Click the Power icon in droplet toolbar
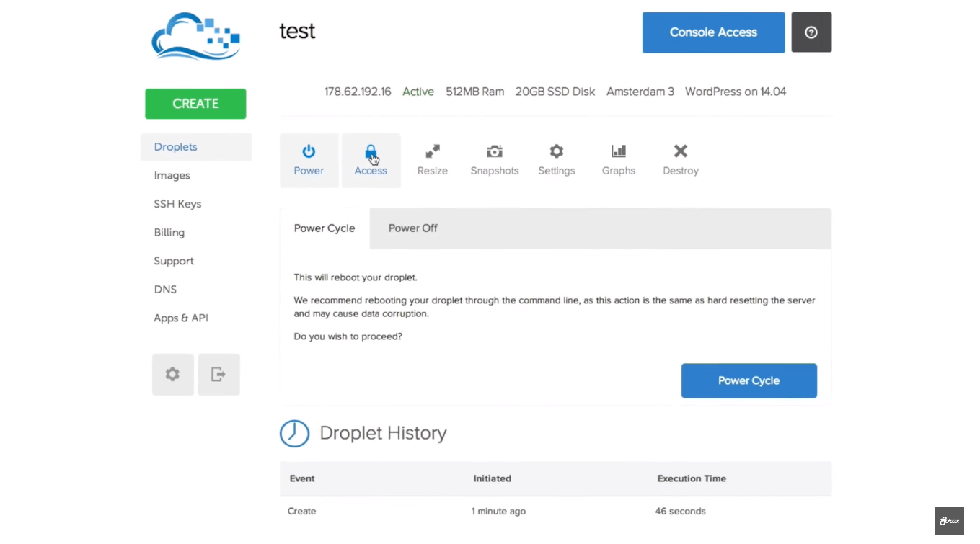This screenshot has height=544, width=980. [309, 152]
